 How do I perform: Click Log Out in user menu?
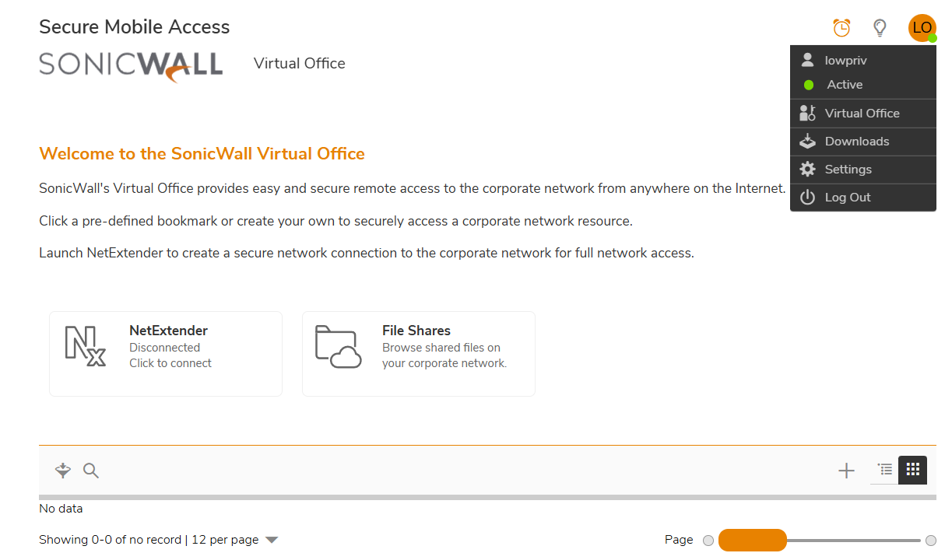[x=847, y=198]
